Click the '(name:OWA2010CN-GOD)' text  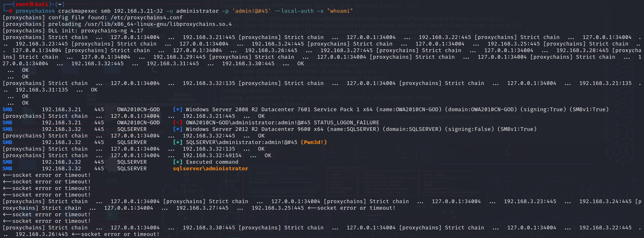tap(408, 110)
